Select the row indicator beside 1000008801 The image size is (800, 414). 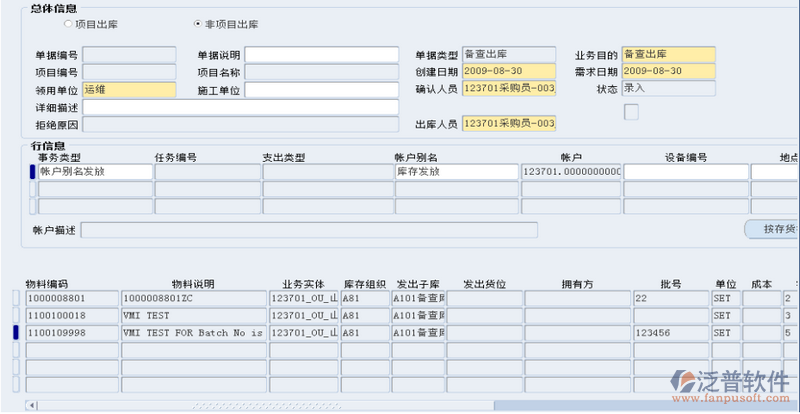point(15,299)
